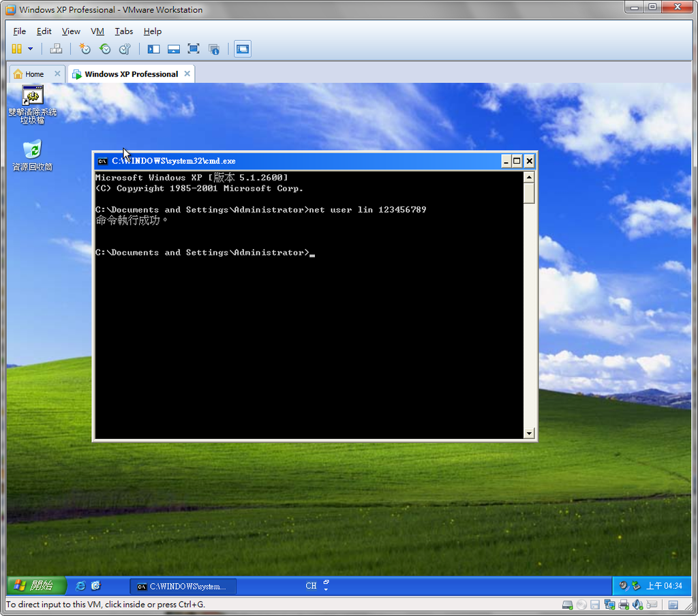This screenshot has height=616, width=698.
Task: Click the cmd vertical scrollbar thumb
Action: [529, 193]
